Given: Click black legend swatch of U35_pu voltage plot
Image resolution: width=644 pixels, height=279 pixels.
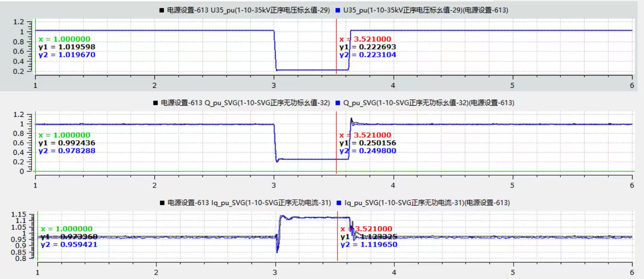Looking at the screenshot, I should tap(162, 10).
